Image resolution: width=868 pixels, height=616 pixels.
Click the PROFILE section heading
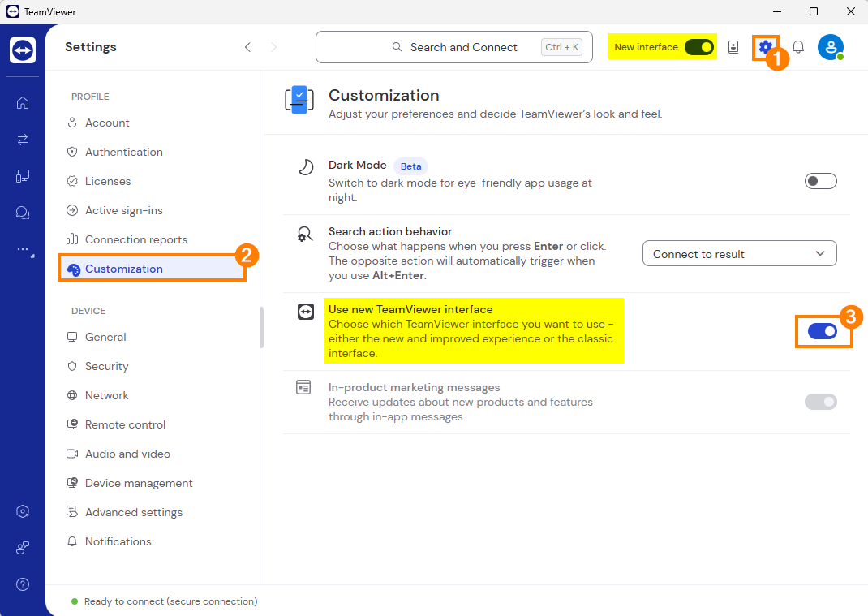point(90,97)
